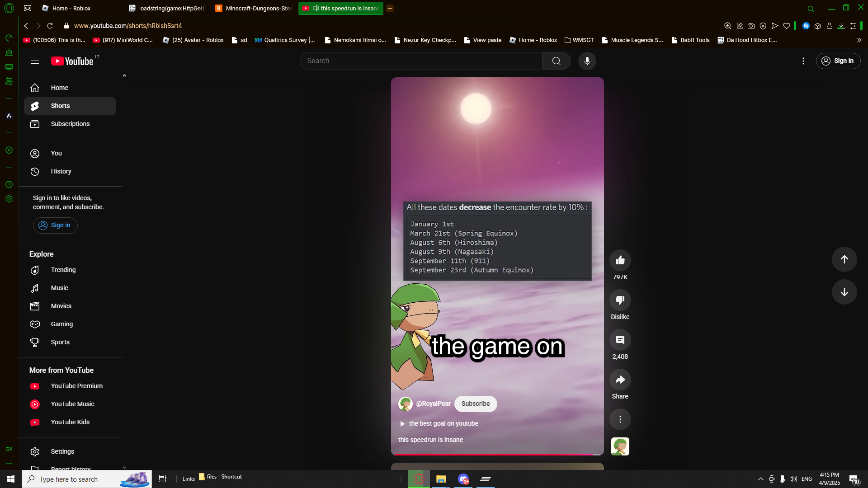Open Gaming under Explore
This screenshot has width=868, height=488.
pyautogui.click(x=70, y=324)
